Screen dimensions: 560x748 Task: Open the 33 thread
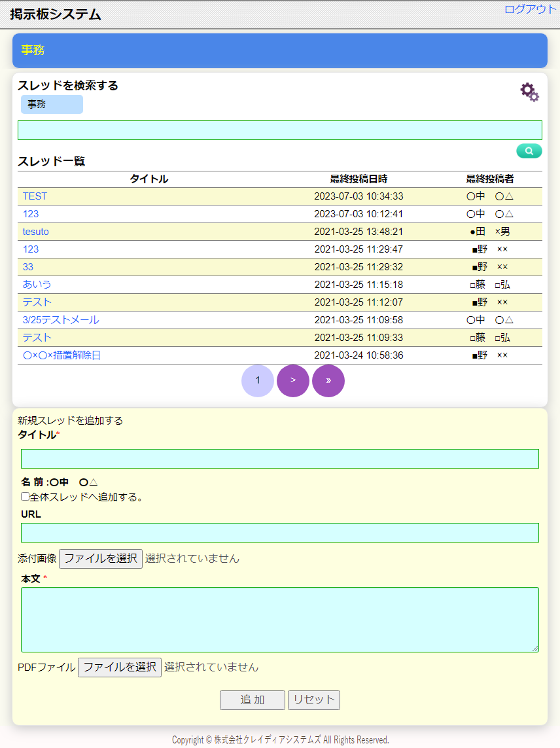coord(28,267)
